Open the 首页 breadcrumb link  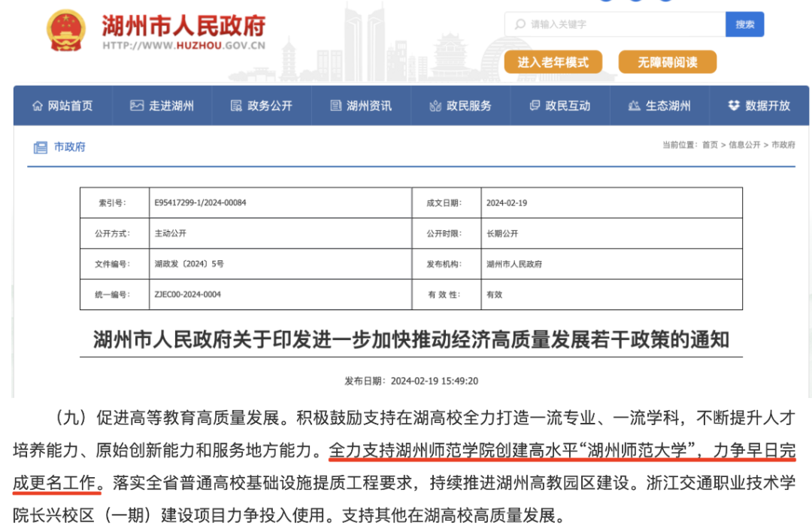[x=711, y=144]
